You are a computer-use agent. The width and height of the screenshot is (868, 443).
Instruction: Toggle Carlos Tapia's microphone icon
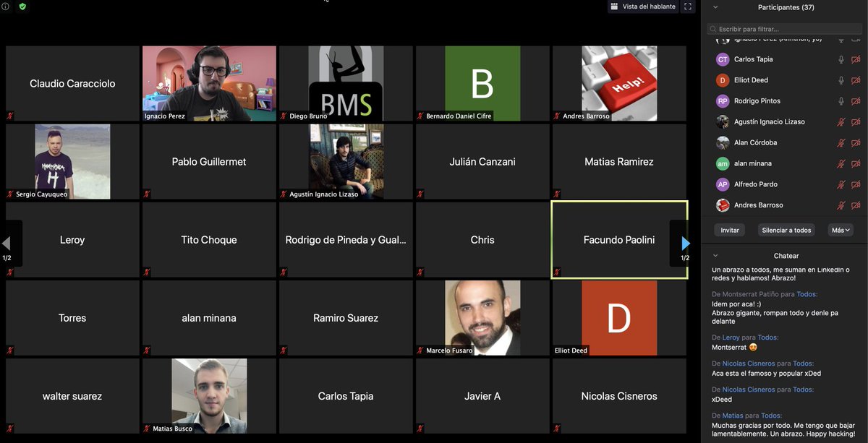coord(841,59)
